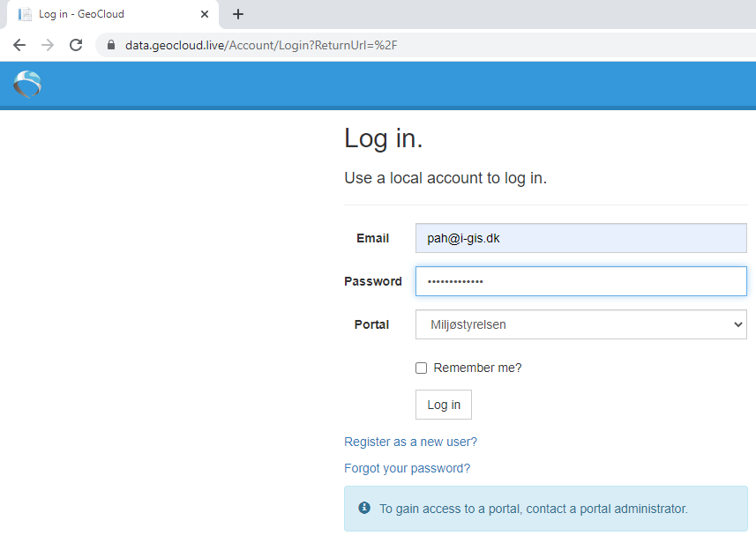Focus the Email field with pah@i-gis.dk

coord(580,238)
